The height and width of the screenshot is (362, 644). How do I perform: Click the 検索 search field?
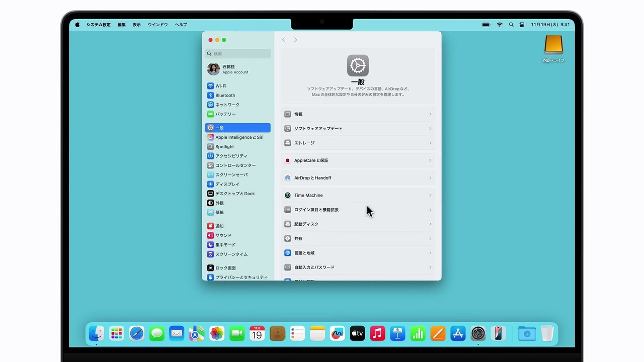[237, 54]
